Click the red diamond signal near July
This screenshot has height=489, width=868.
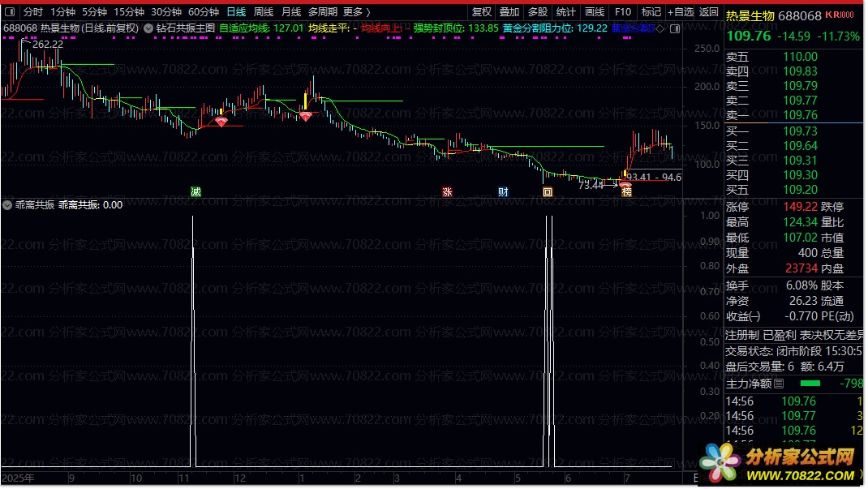[x=625, y=185]
